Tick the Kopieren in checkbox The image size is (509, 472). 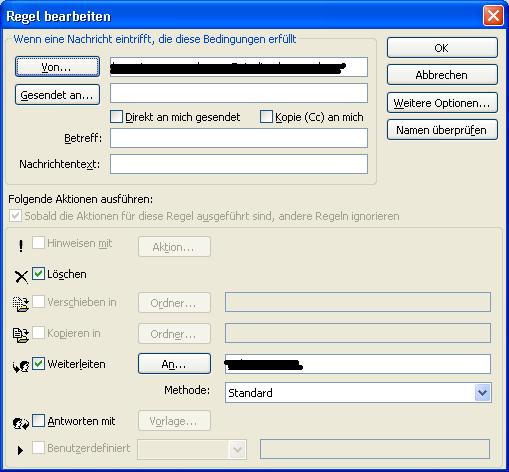pos(38,333)
